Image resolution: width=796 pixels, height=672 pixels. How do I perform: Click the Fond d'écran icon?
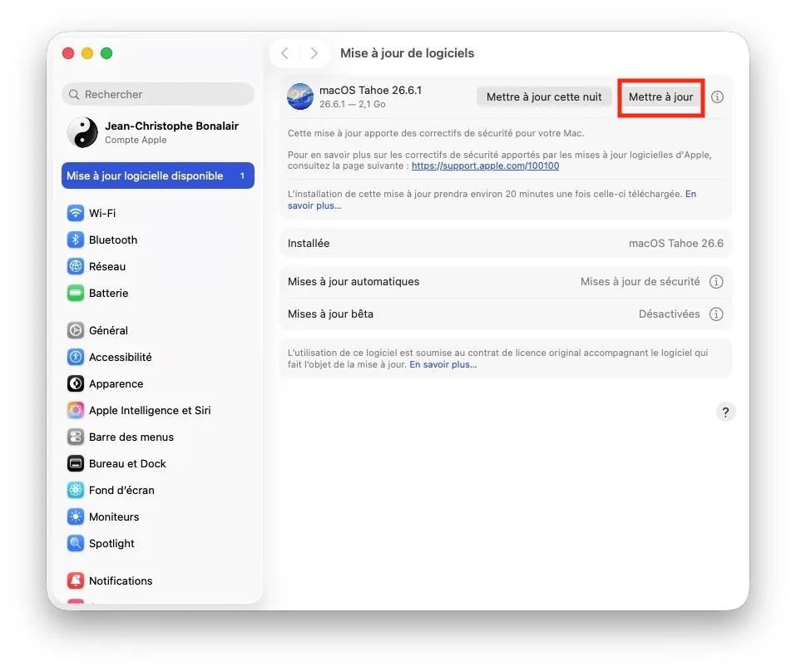(76, 491)
